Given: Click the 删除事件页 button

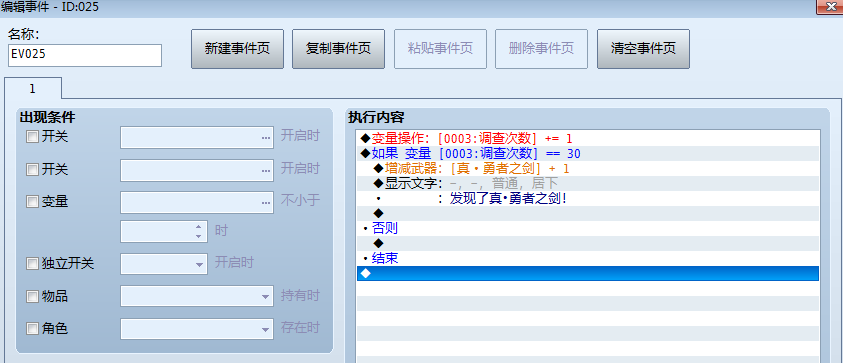Looking at the screenshot, I should [x=541, y=49].
